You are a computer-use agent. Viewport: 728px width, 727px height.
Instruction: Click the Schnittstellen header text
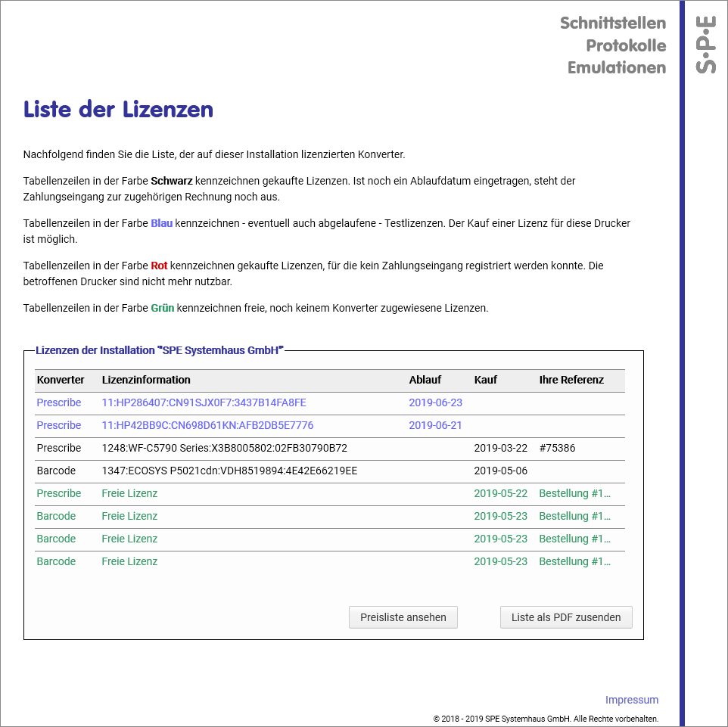(x=612, y=23)
